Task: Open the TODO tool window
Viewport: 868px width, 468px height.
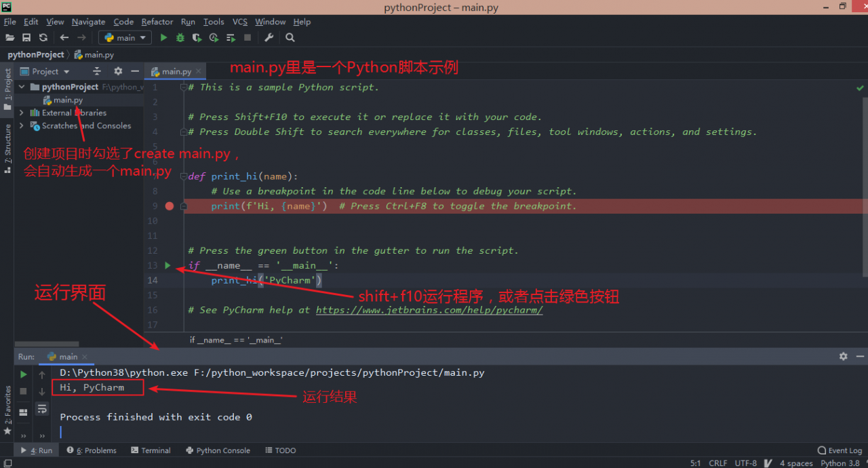Action: point(281,450)
